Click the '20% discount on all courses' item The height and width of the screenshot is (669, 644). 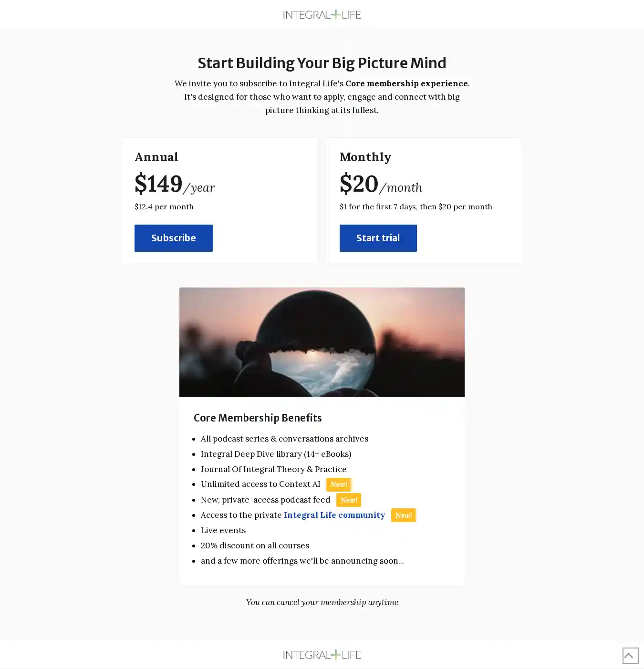tap(255, 545)
